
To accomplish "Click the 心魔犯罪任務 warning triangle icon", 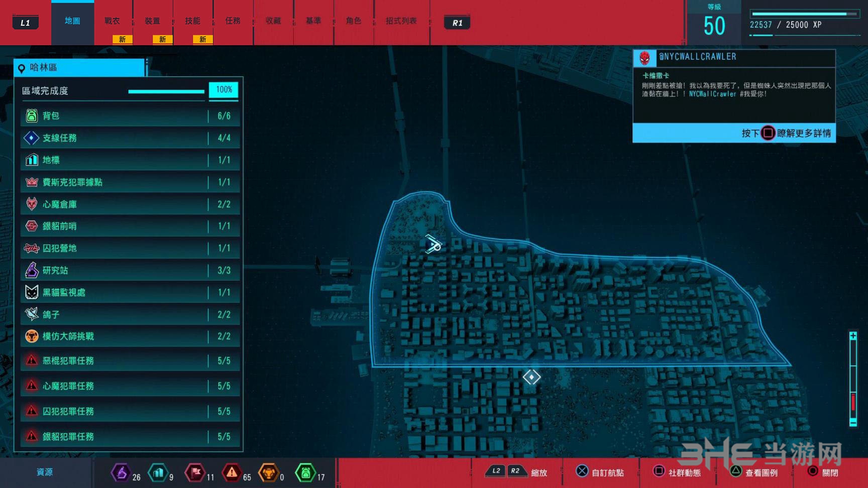I will 32,385.
